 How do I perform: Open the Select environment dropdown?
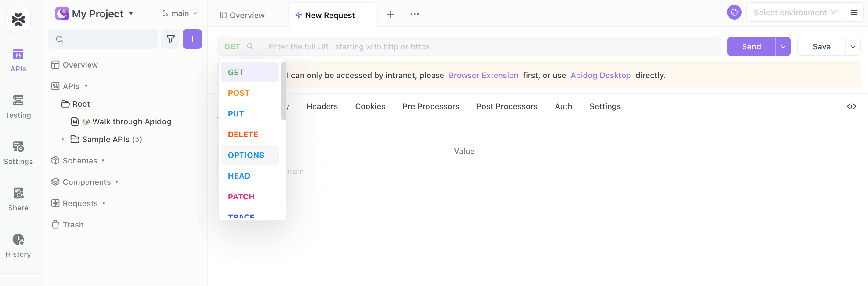pos(794,12)
